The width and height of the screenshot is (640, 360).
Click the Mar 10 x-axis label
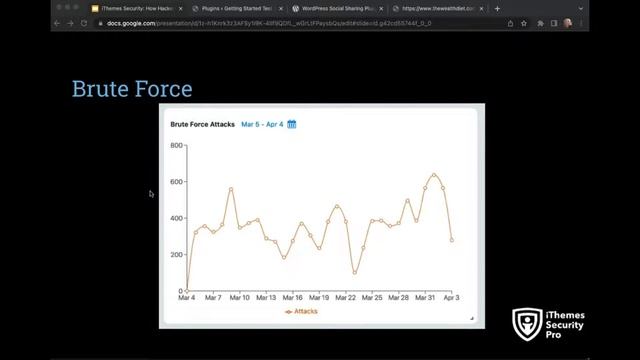point(240,298)
